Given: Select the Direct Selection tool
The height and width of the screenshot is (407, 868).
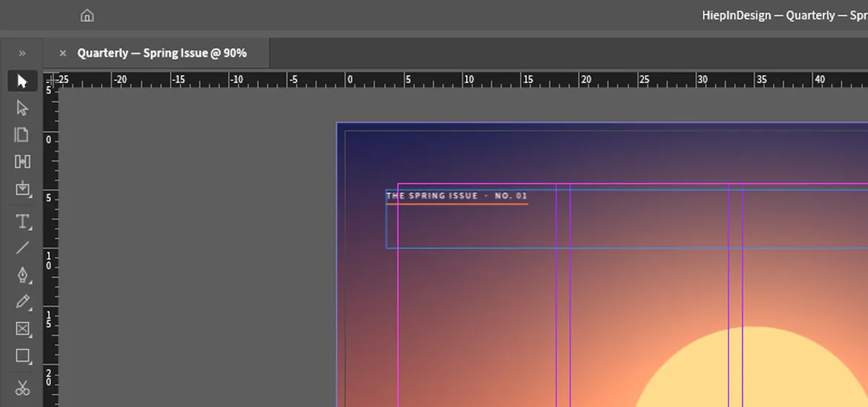Looking at the screenshot, I should (22, 108).
